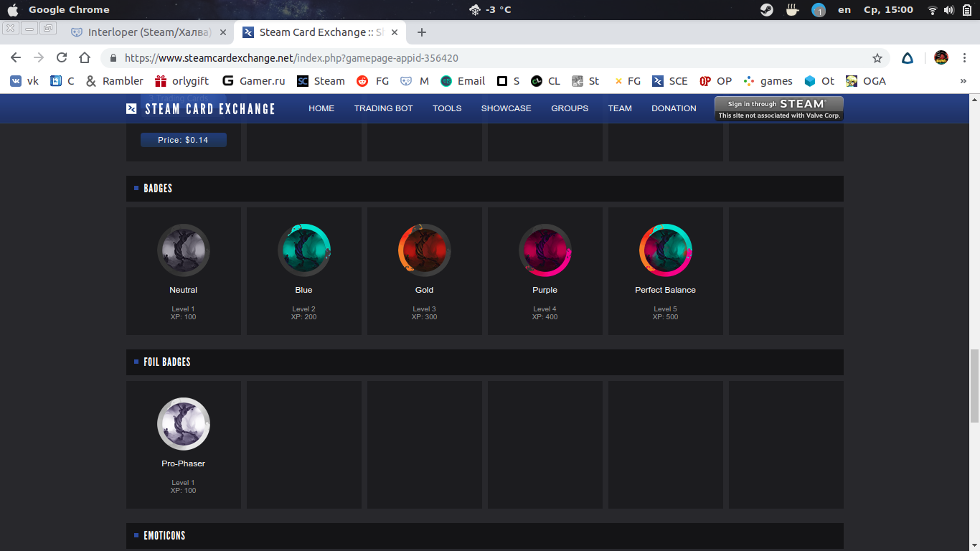Open the Email bookmark
Screen dimensions: 980x551
coord(463,81)
